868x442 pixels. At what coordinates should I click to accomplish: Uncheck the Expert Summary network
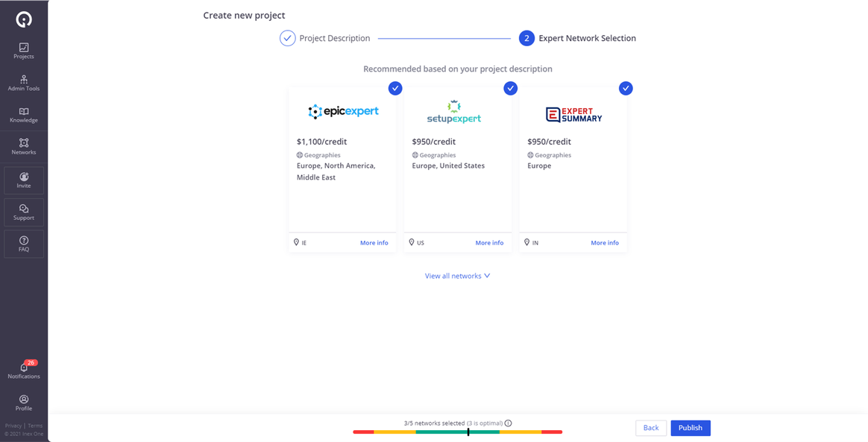coord(626,88)
